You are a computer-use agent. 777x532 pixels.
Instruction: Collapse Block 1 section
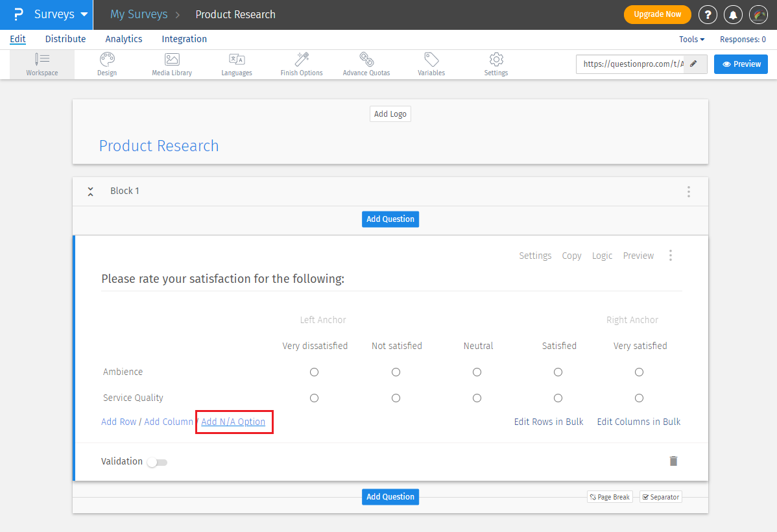click(91, 191)
